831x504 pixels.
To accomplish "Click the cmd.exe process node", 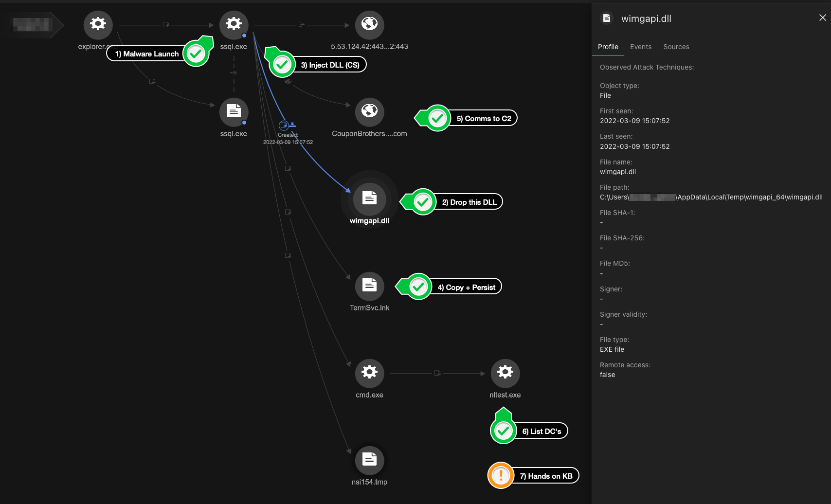I will coord(369,373).
